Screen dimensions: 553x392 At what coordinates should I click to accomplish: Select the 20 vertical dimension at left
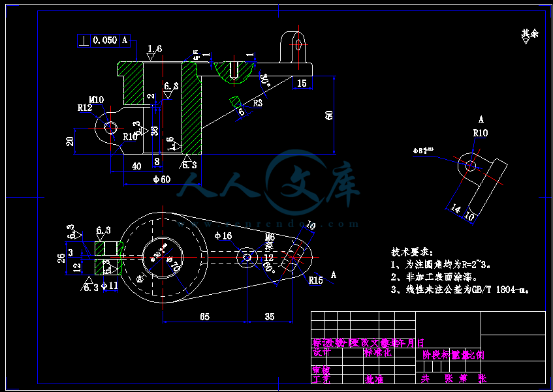click(70, 142)
